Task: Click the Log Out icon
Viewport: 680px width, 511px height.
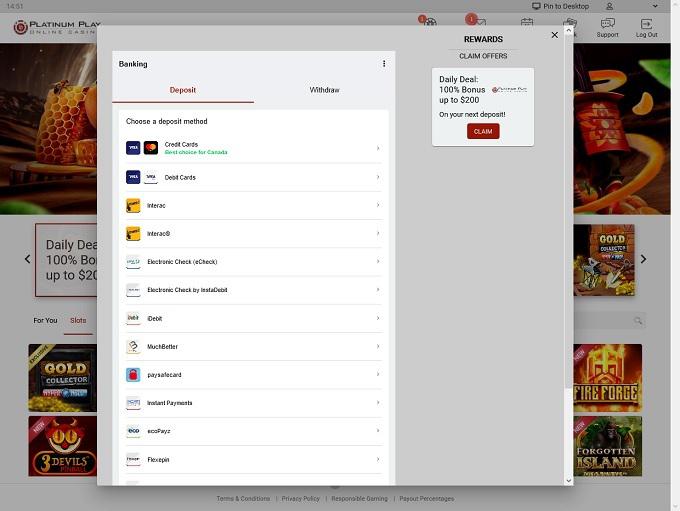Action: [x=647, y=27]
